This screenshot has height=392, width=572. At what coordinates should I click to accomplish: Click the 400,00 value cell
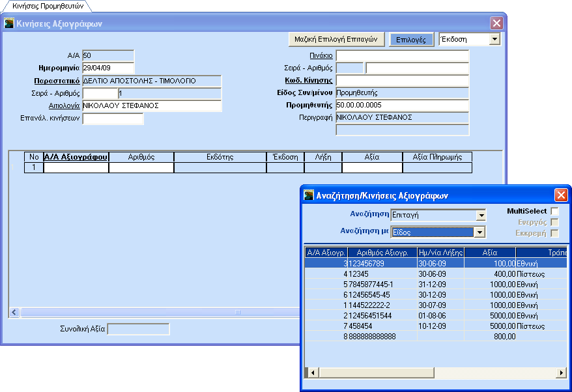[x=490, y=274]
